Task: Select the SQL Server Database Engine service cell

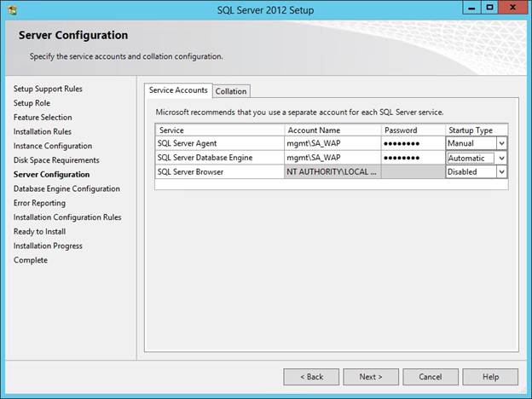Action: (219, 158)
